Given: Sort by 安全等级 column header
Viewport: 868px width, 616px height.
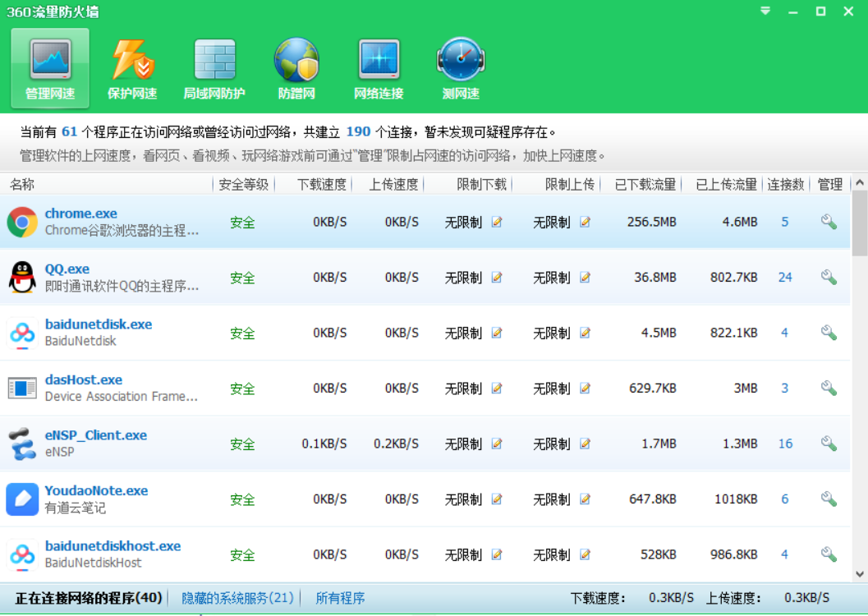Looking at the screenshot, I should coord(244,184).
